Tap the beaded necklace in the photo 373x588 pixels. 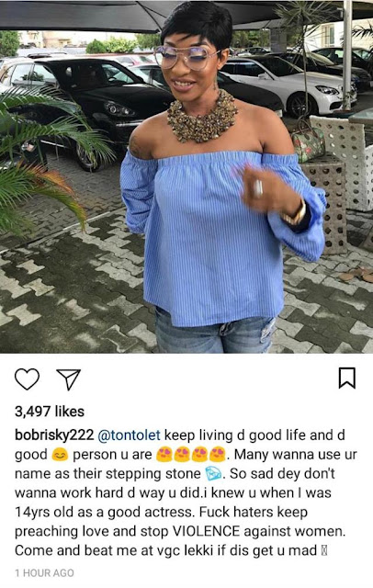coord(202,117)
